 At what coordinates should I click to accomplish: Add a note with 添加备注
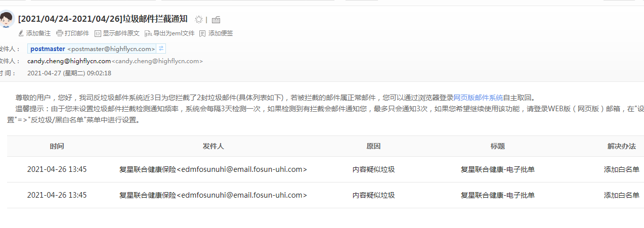click(x=34, y=33)
